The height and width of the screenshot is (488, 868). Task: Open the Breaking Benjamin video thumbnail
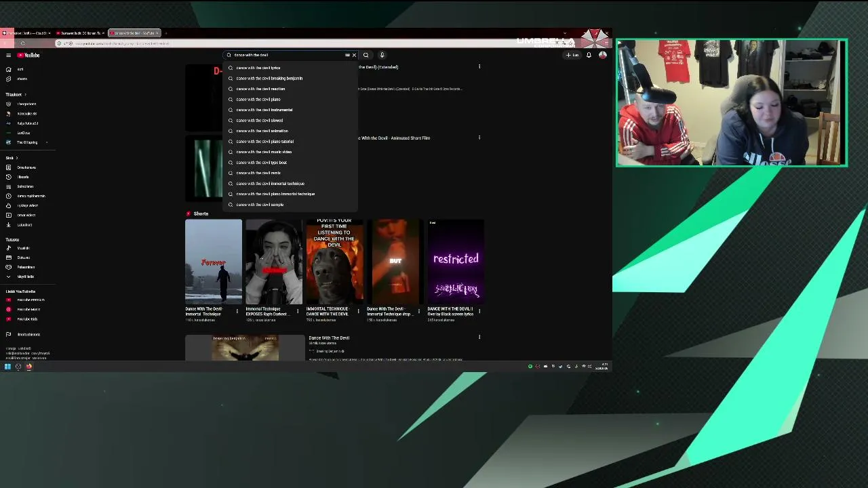245,348
